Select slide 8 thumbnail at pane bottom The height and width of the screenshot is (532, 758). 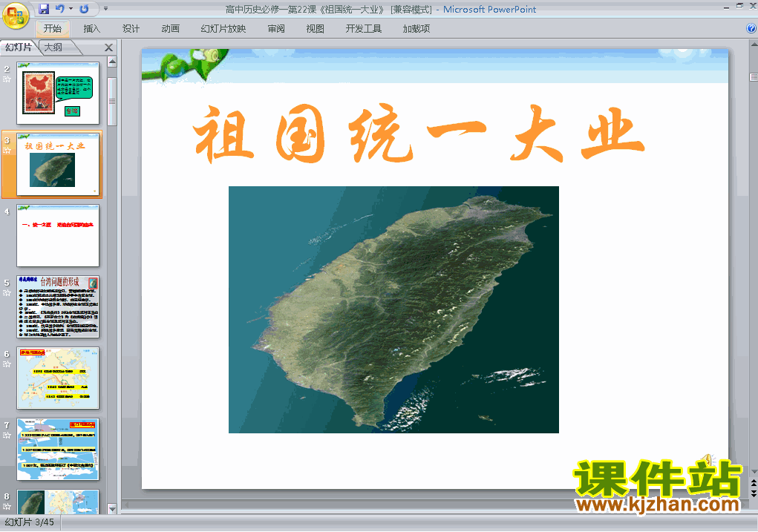tap(58, 502)
